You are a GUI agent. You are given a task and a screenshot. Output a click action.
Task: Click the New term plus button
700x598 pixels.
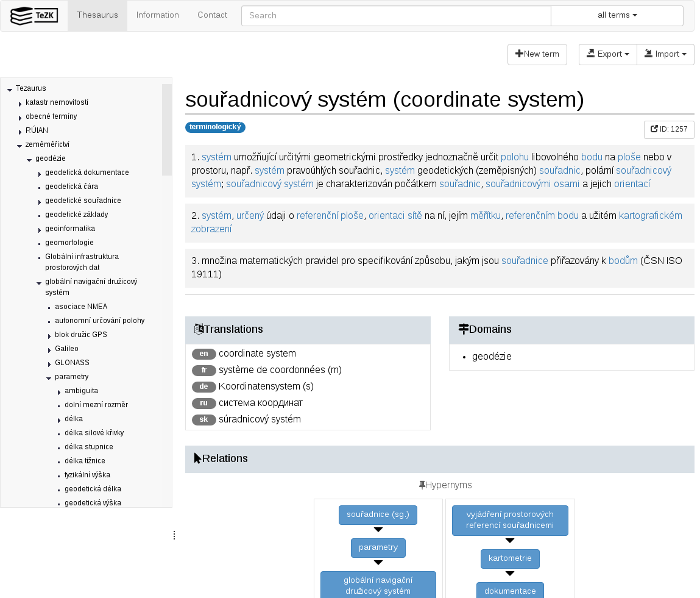point(537,54)
